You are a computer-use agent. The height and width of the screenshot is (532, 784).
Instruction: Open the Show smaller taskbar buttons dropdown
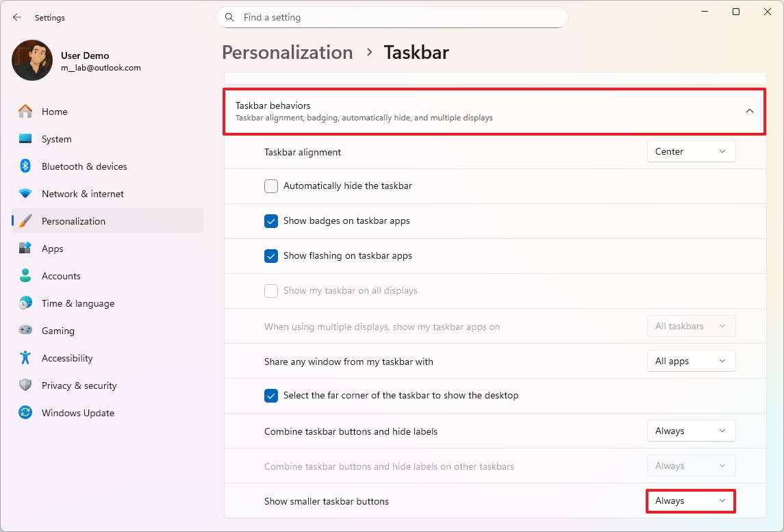click(x=690, y=501)
